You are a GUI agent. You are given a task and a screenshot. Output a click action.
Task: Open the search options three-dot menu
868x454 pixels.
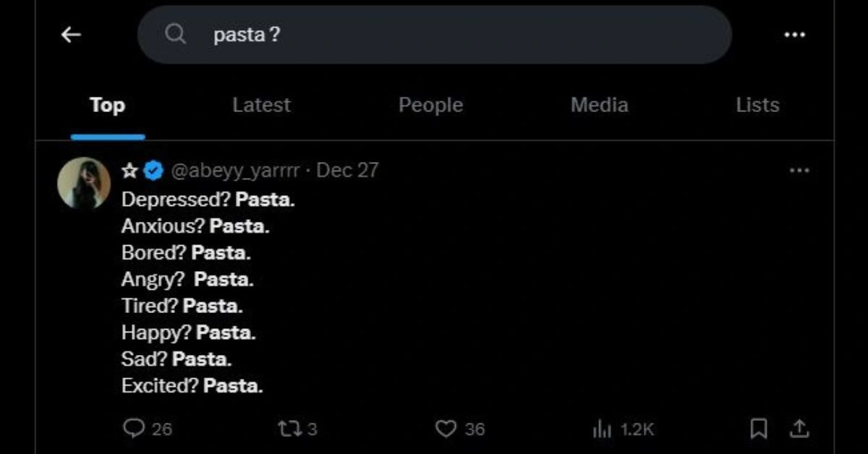794,35
